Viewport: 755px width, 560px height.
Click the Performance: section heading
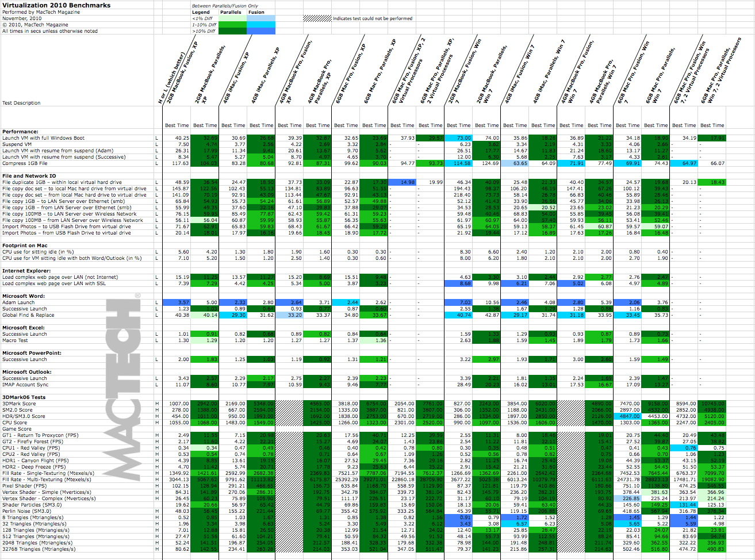coord(20,132)
